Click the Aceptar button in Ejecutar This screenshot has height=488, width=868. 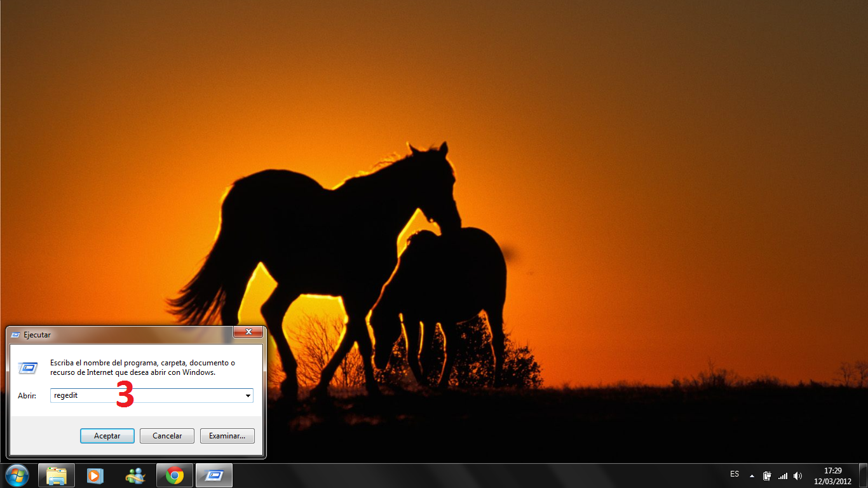(x=107, y=436)
